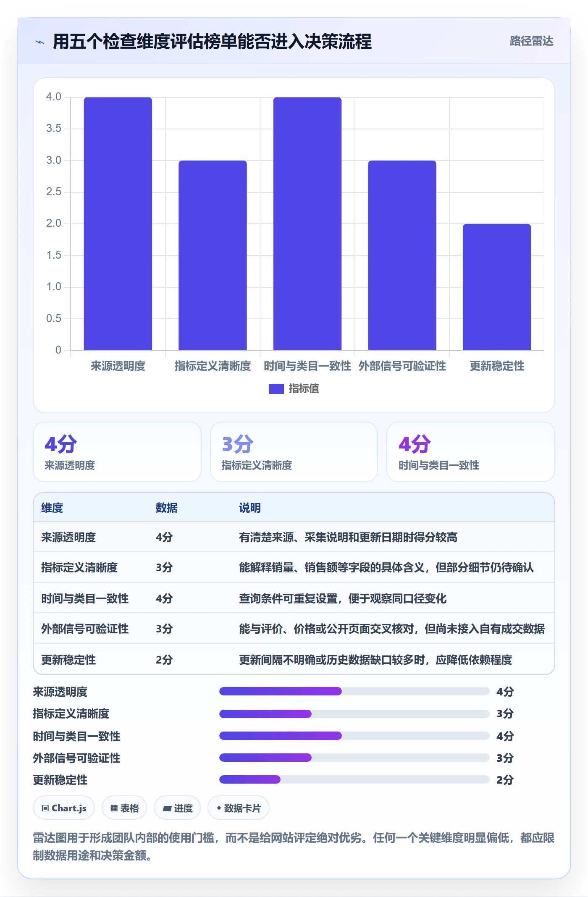Select the 指标定义清晰度 table row name
This screenshot has width=588, height=897.
(x=79, y=568)
